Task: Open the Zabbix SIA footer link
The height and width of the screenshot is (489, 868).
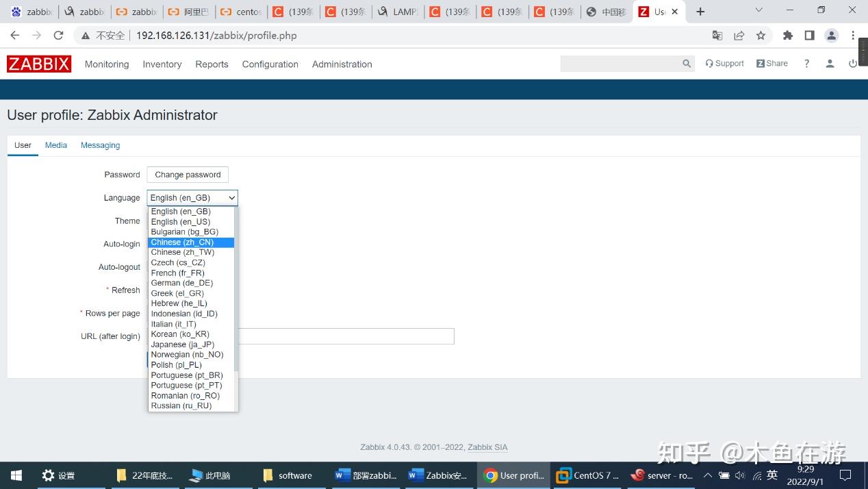Action: [487, 447]
